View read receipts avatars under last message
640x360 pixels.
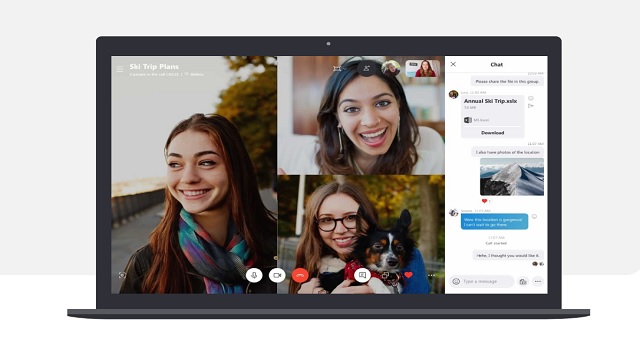coord(538,264)
